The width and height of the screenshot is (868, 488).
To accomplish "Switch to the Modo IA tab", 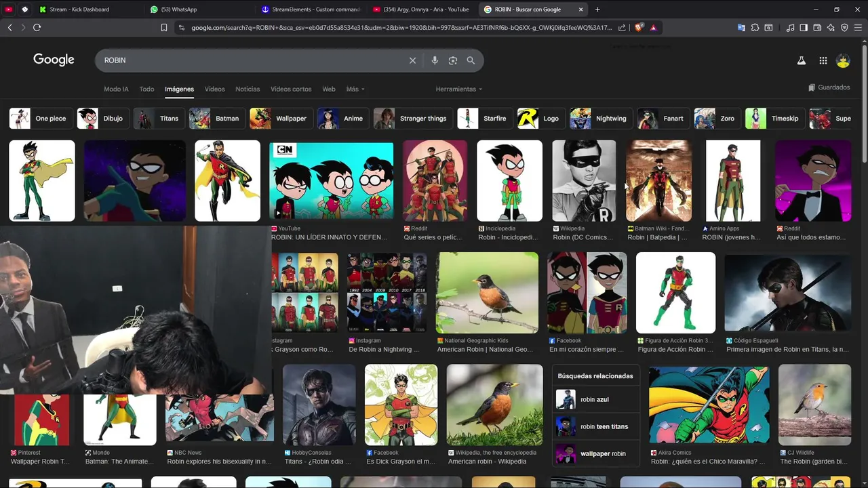I will (x=116, y=89).
